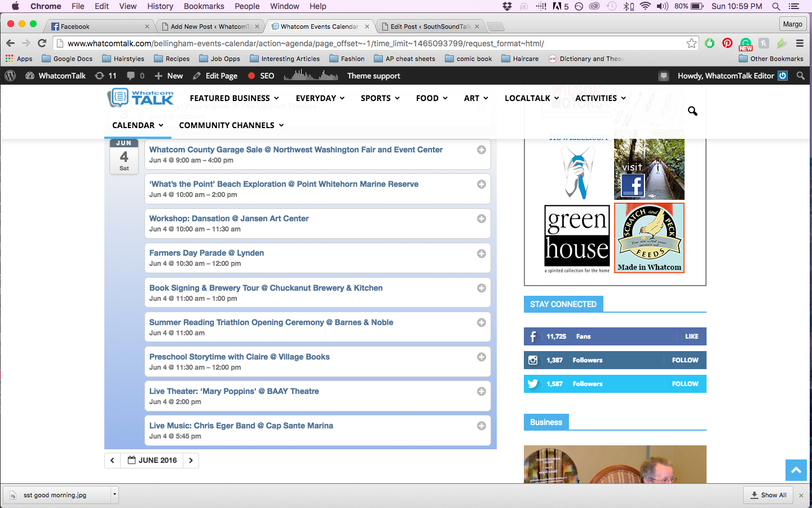Open the Chrome History menu
812x508 pixels.
click(x=160, y=6)
